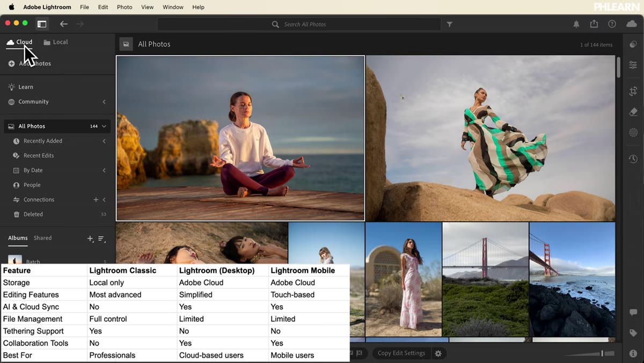The height and width of the screenshot is (363, 644).
Task: Open the File menu
Action: (x=84, y=7)
